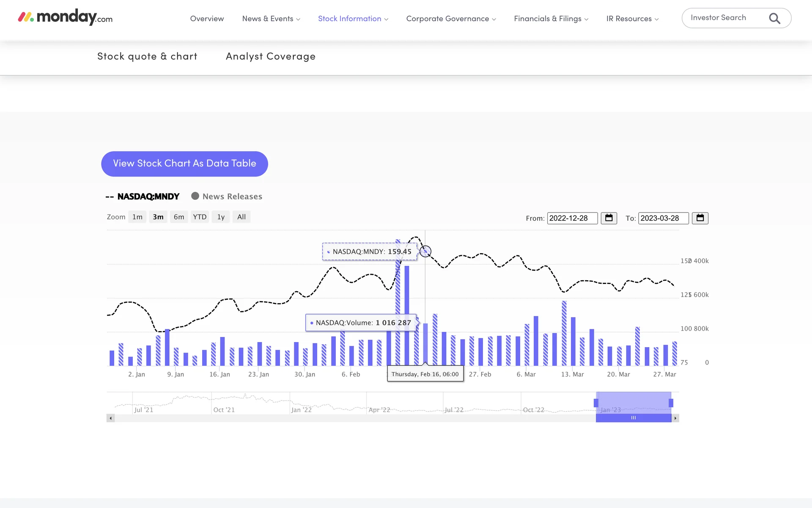Expand the Financials & Filings dropdown
812x508 pixels.
tap(551, 19)
